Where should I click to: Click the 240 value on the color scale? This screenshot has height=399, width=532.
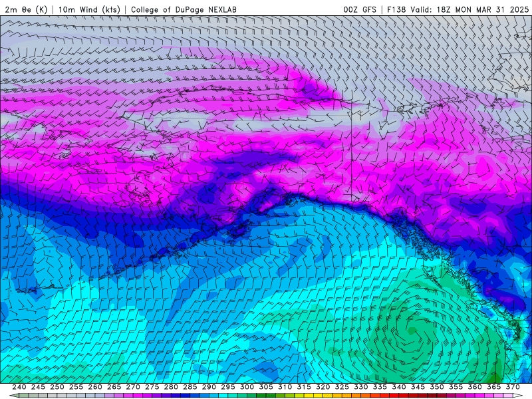click(x=19, y=387)
